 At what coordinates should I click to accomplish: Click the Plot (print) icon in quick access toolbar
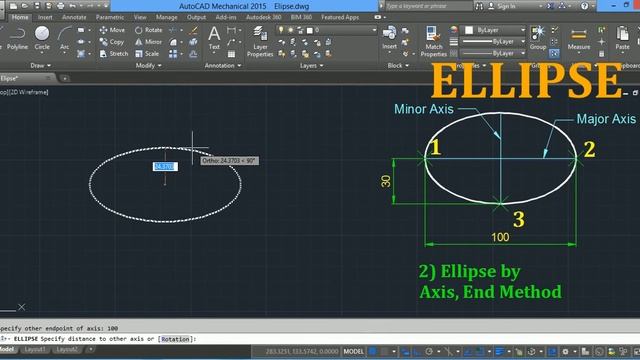pos(61,6)
